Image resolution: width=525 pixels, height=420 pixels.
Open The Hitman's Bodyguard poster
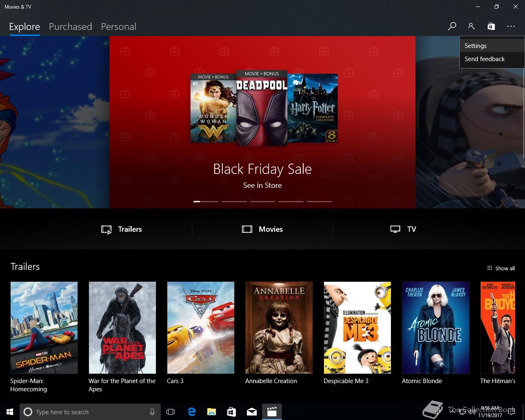click(498, 328)
